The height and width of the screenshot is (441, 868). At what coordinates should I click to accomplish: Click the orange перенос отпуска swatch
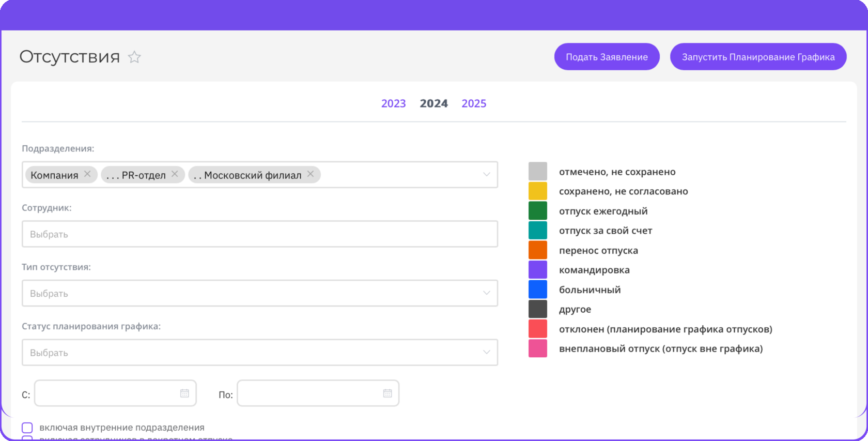[x=538, y=250]
